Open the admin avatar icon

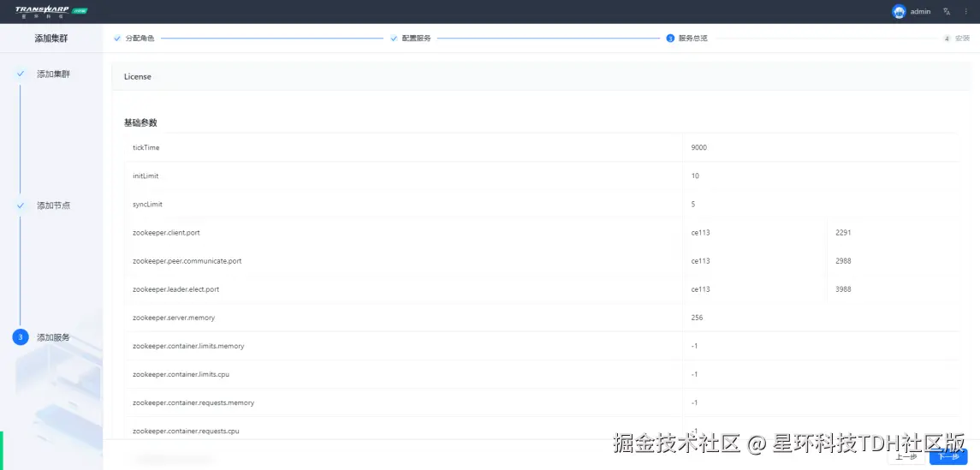(899, 11)
